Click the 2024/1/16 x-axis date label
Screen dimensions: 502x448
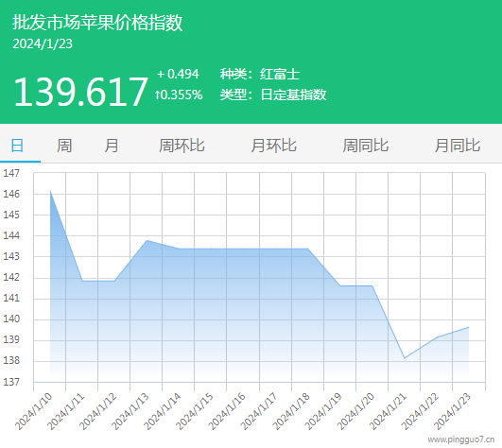227,411
